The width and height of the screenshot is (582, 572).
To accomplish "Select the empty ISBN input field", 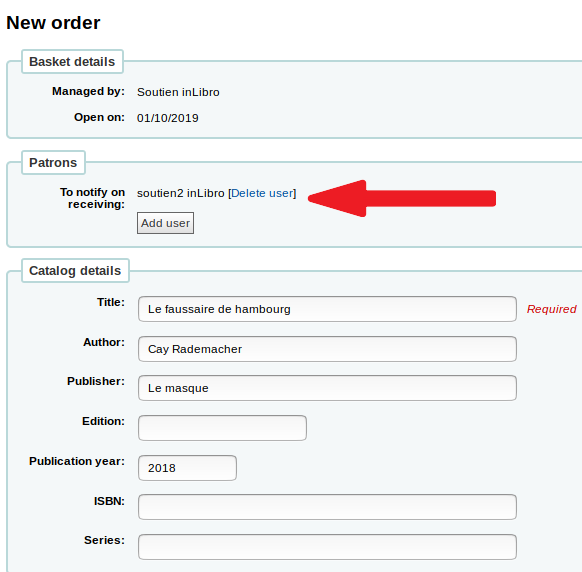I will 327,507.
